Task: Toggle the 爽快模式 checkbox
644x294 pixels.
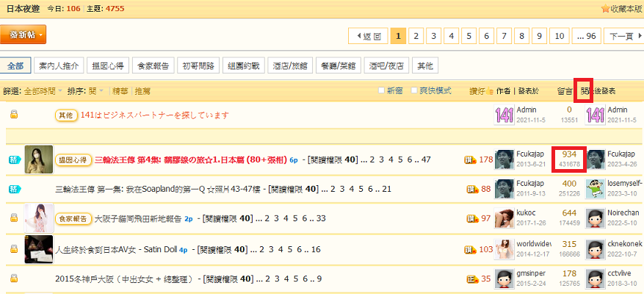Action: click(414, 90)
